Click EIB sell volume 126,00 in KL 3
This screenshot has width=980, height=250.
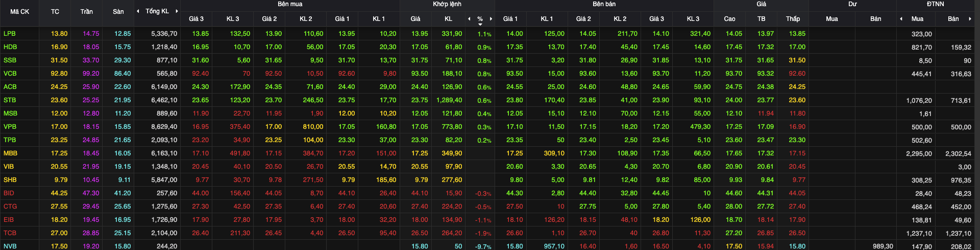pyautogui.click(x=700, y=219)
